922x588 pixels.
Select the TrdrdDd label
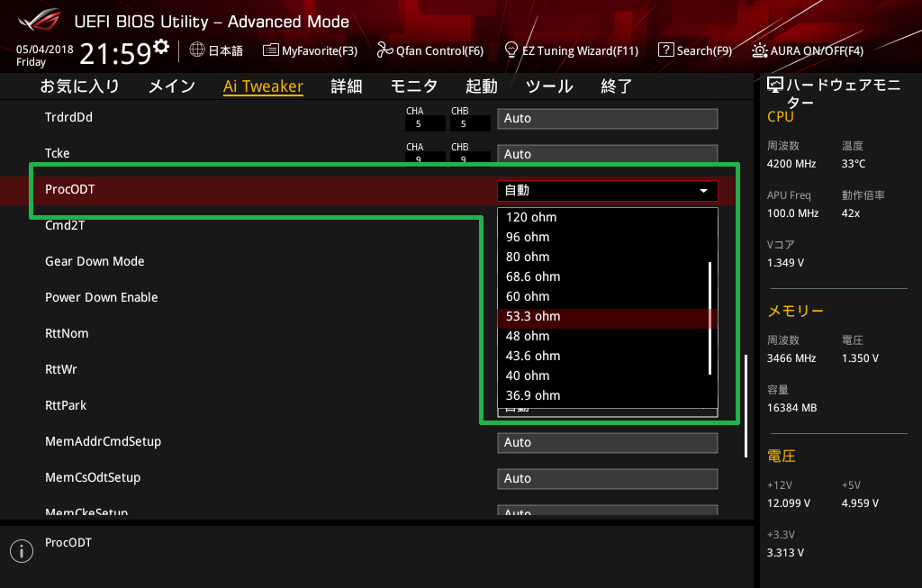point(68,117)
